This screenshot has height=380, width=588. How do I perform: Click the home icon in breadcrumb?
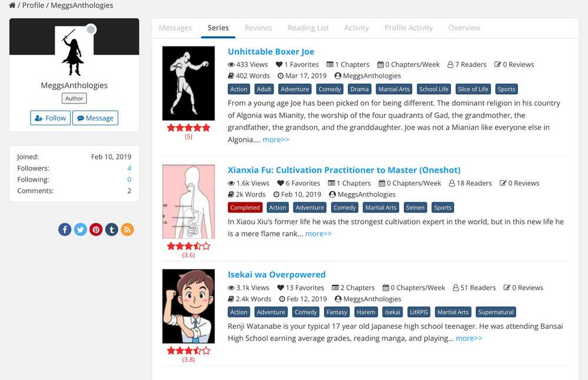(x=12, y=5)
